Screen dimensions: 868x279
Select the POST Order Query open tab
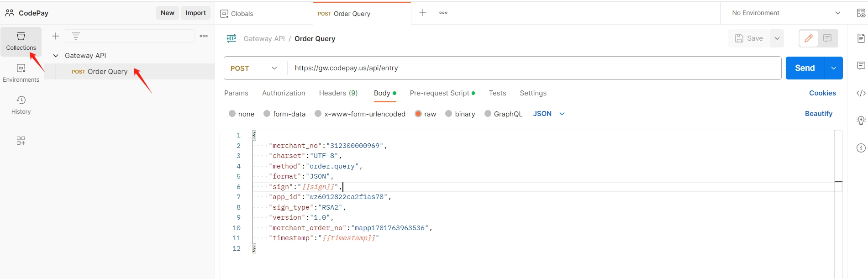tap(362, 13)
